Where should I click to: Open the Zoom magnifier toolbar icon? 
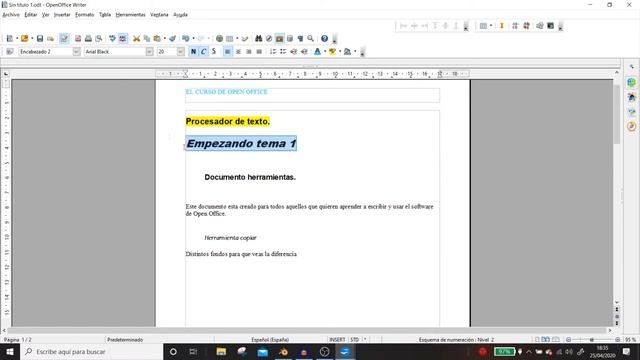pos(311,38)
